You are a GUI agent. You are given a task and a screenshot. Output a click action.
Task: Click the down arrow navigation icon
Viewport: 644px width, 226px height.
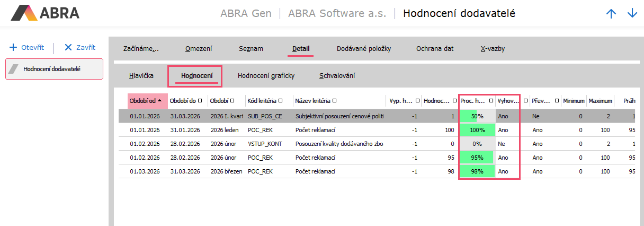(x=632, y=14)
